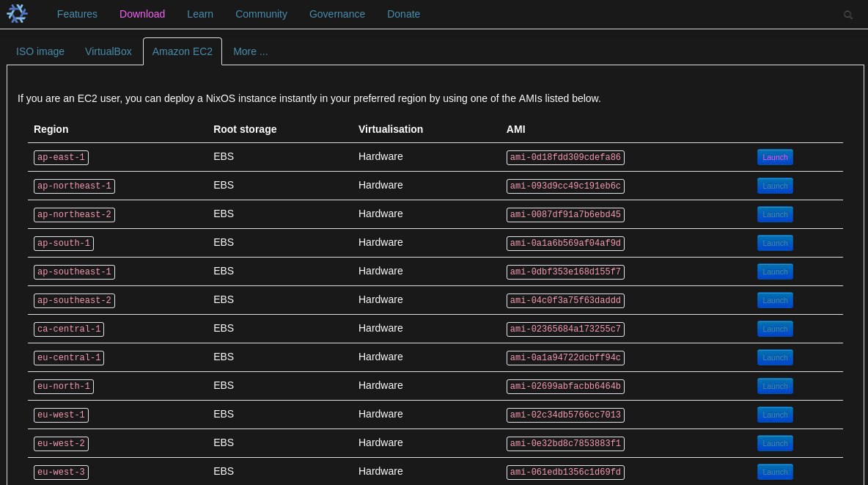The height and width of the screenshot is (485, 868).
Task: Click the ca-central-1 region code
Action: tap(69, 329)
